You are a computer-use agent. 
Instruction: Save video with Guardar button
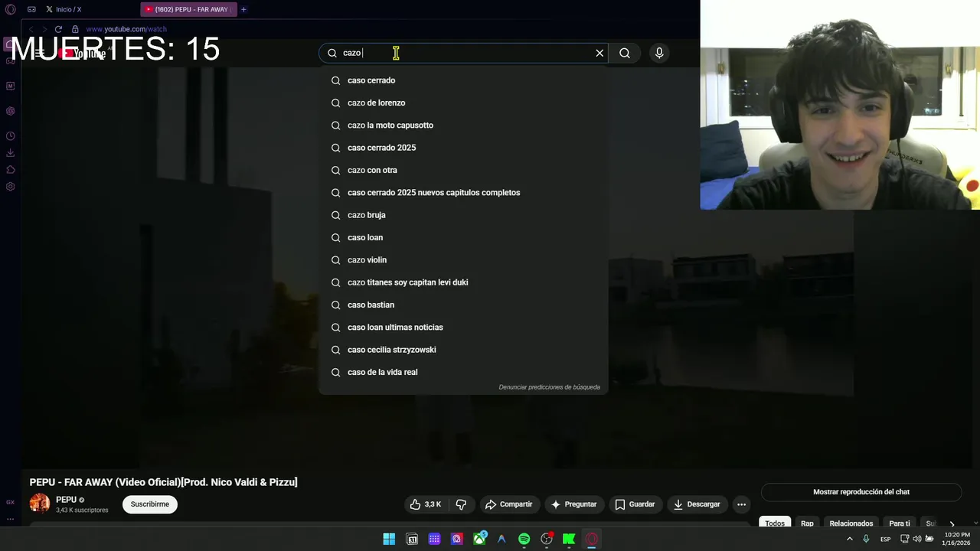point(635,504)
